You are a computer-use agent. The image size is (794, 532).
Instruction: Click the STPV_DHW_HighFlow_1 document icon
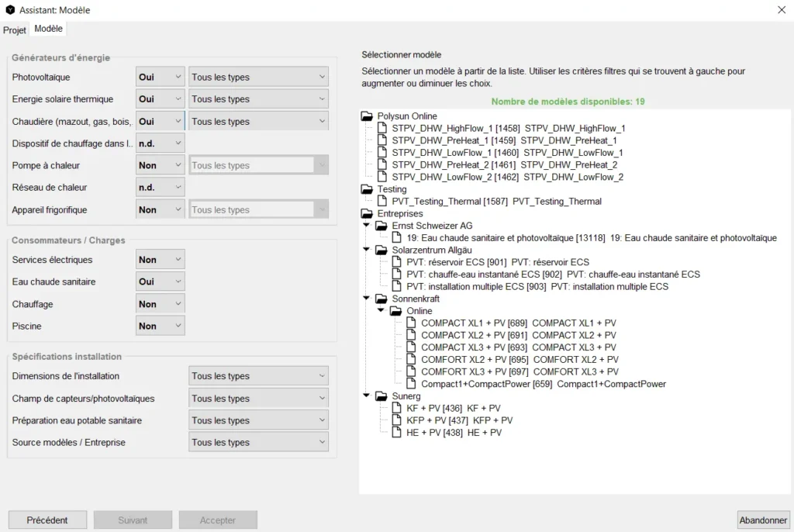click(382, 128)
